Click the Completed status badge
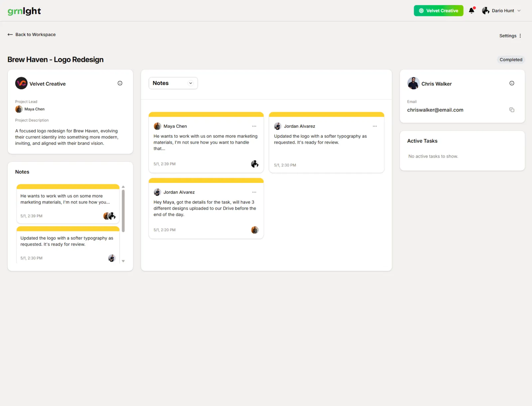 pyautogui.click(x=511, y=60)
